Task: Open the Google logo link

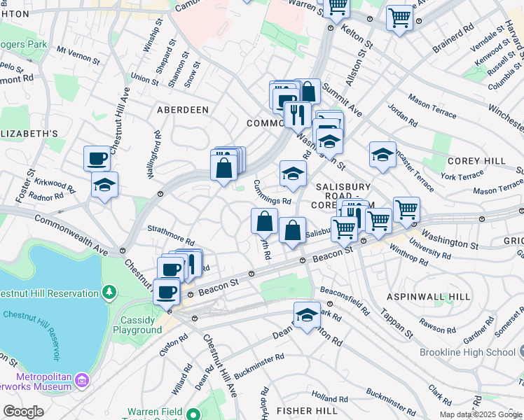Action: pyautogui.click(x=22, y=412)
